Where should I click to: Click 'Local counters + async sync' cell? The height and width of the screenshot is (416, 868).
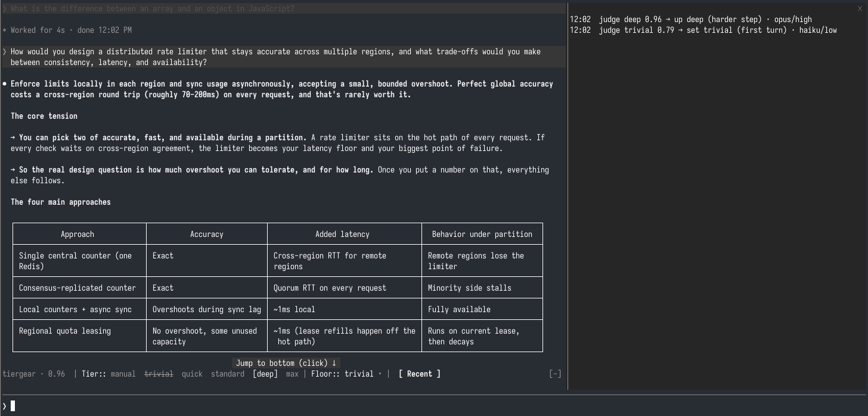pos(79,309)
